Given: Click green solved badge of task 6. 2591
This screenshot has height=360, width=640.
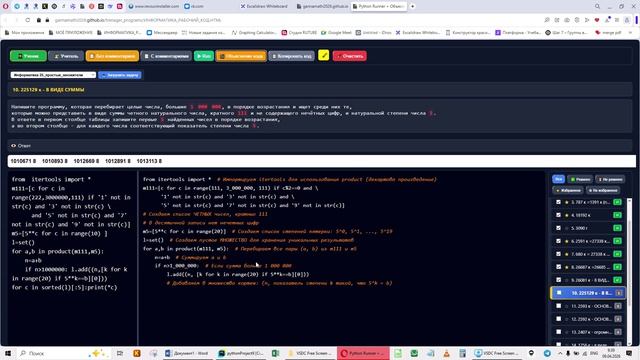Looking at the screenshot, I should (x=618, y=241).
